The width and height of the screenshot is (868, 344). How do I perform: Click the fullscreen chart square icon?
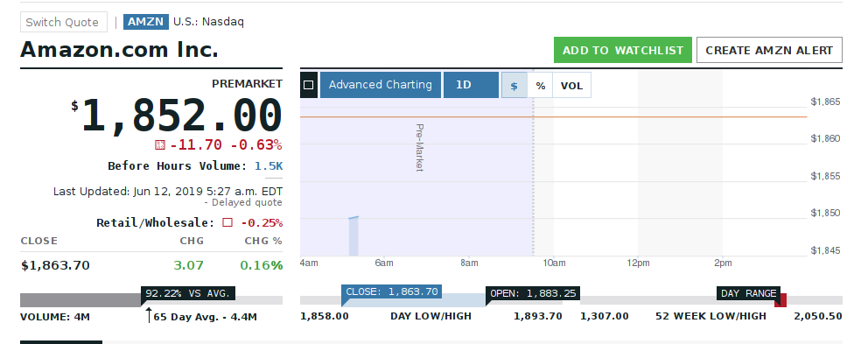point(309,85)
